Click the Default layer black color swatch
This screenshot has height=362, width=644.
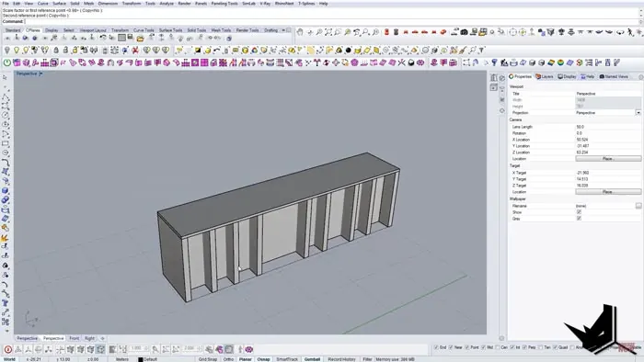pyautogui.click(x=141, y=359)
